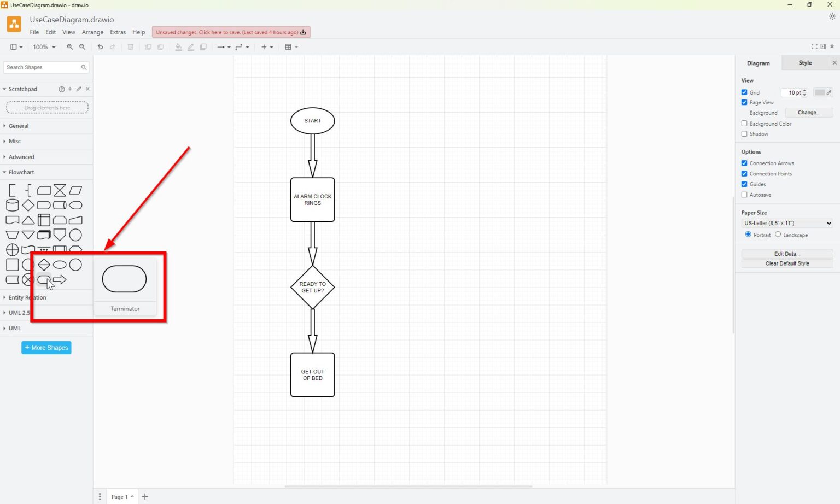Click the Clear Default Style button
Image resolution: width=840 pixels, height=504 pixels.
787,263
